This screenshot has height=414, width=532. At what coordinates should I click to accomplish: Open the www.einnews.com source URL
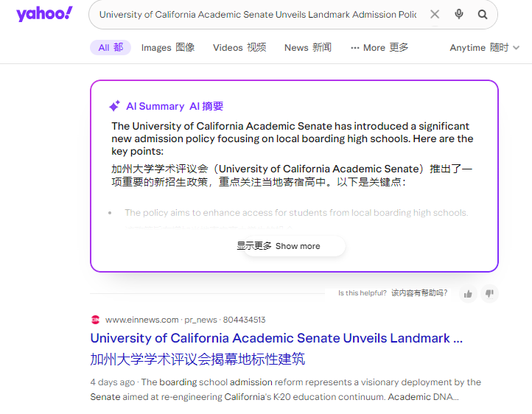[x=185, y=320]
